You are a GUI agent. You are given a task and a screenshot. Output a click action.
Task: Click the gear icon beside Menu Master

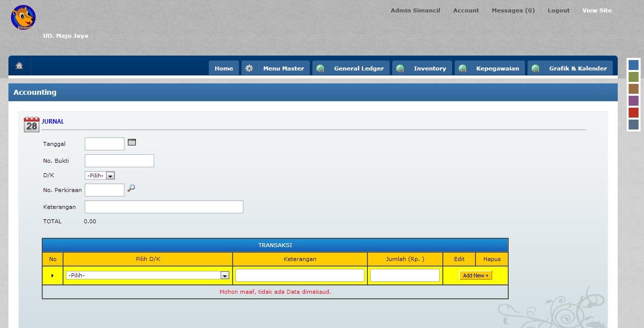(x=249, y=68)
